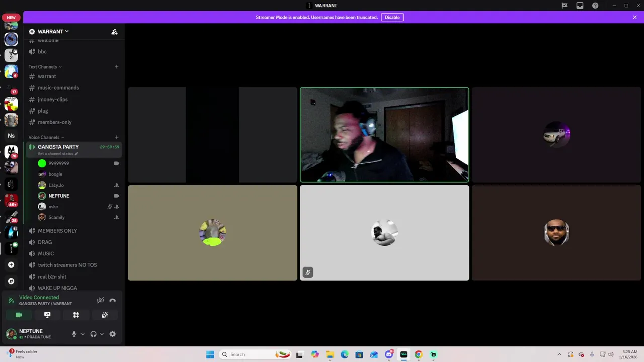
Task: Select the GANGSTA PARTY voice channel
Action: (x=58, y=147)
